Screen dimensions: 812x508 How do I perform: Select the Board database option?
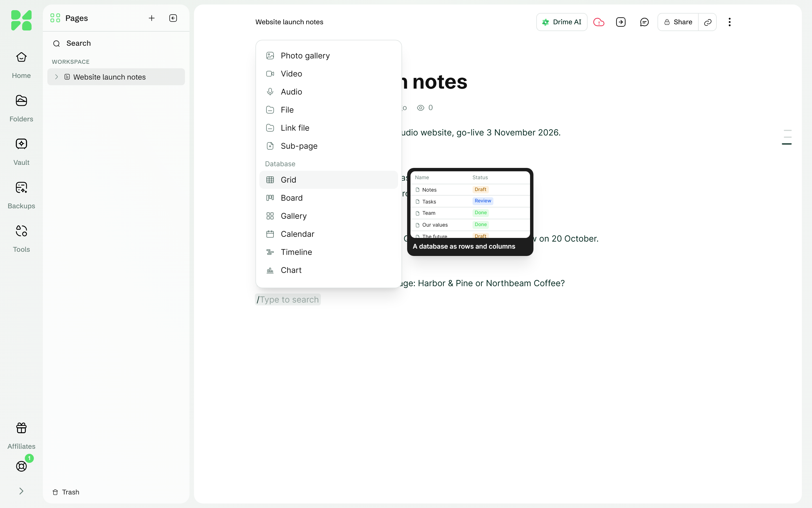coord(328,198)
